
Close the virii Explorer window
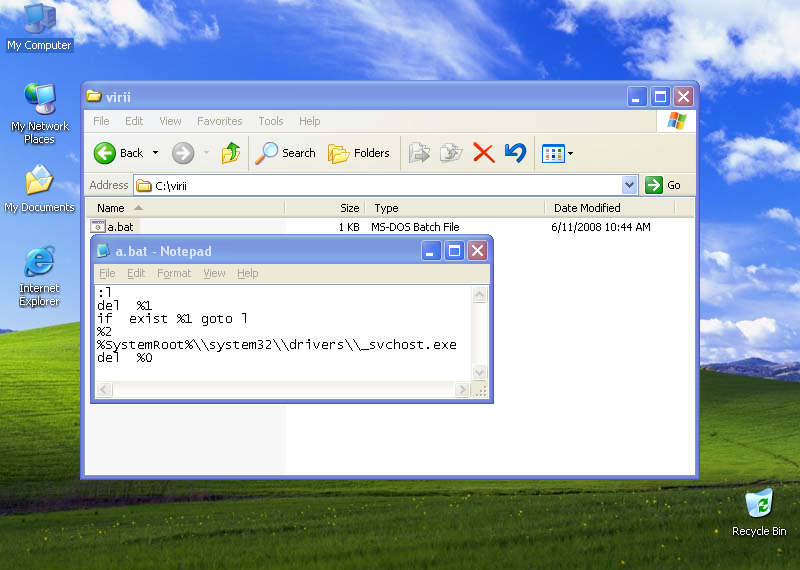[683, 96]
